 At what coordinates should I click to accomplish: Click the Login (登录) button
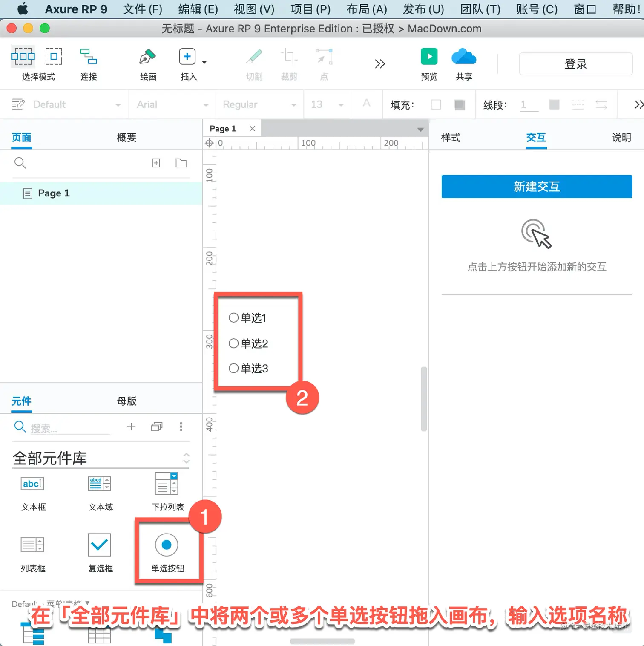coord(576,64)
